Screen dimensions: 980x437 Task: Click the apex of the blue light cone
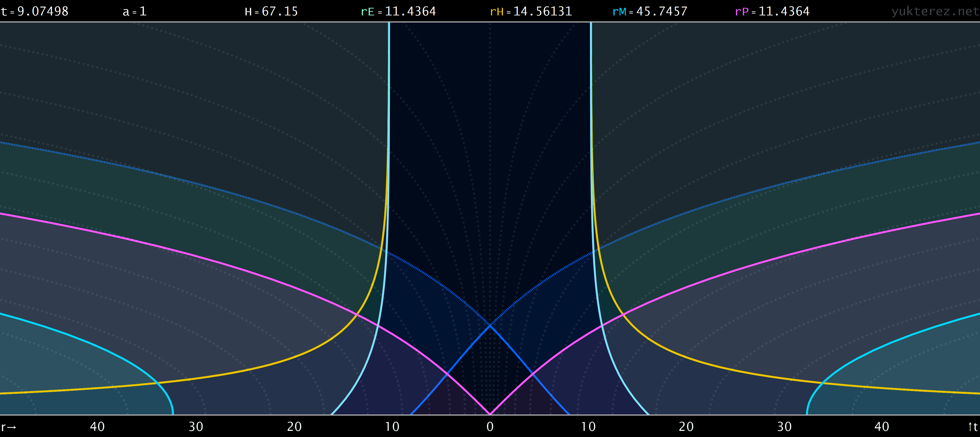[490, 325]
